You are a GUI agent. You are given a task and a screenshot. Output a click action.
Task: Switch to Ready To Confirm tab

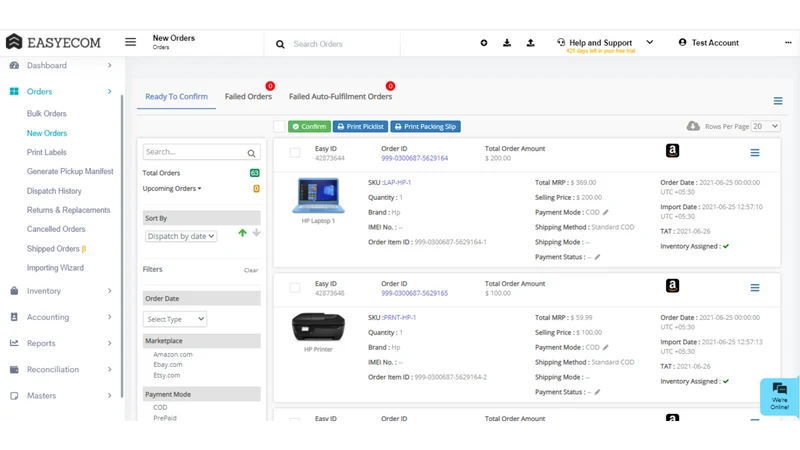pos(176,96)
